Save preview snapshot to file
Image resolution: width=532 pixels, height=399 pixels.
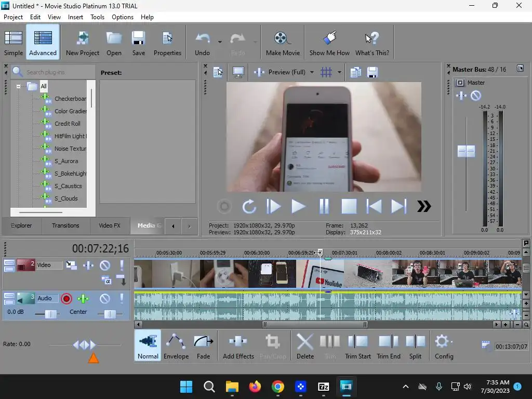[372, 72]
